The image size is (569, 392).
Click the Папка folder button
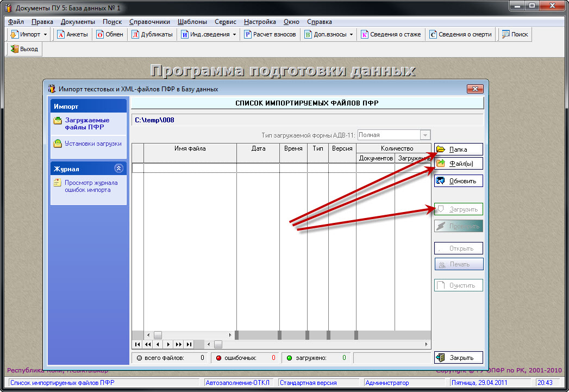pos(458,150)
